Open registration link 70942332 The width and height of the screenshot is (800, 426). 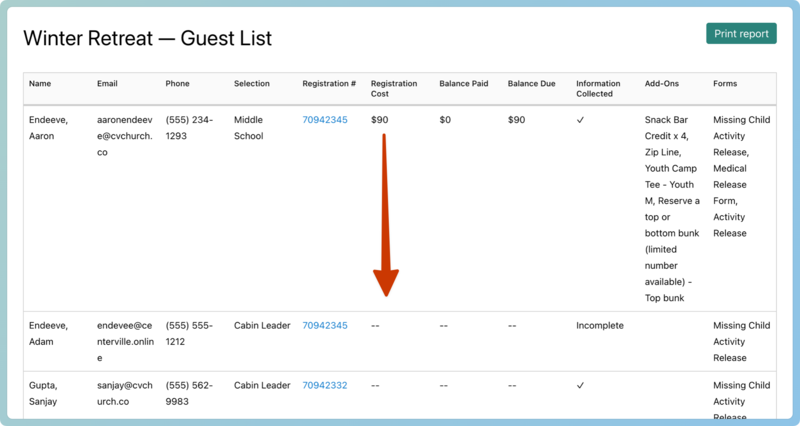coord(324,385)
